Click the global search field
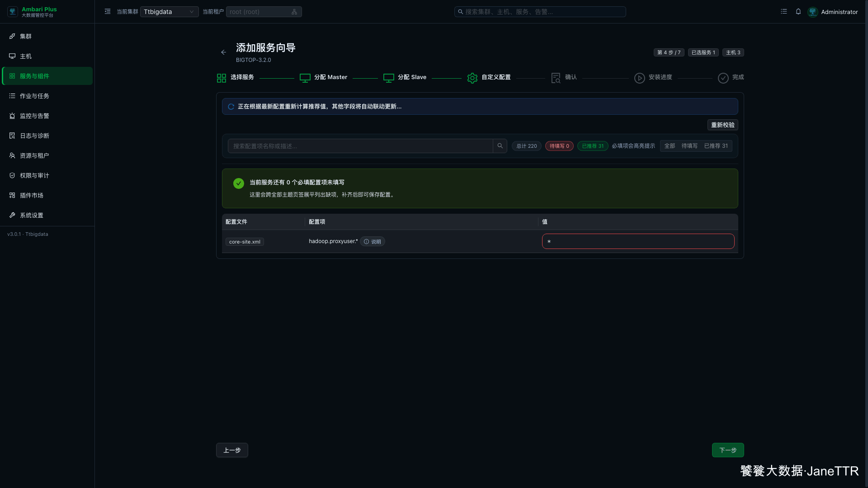This screenshot has height=488, width=868. 540,12
